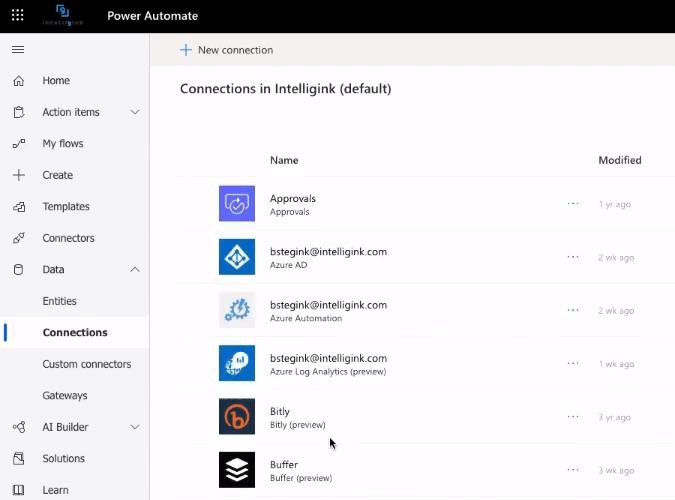Click the Solutions icon
Screen dimensions: 675x500
[x=19, y=459]
